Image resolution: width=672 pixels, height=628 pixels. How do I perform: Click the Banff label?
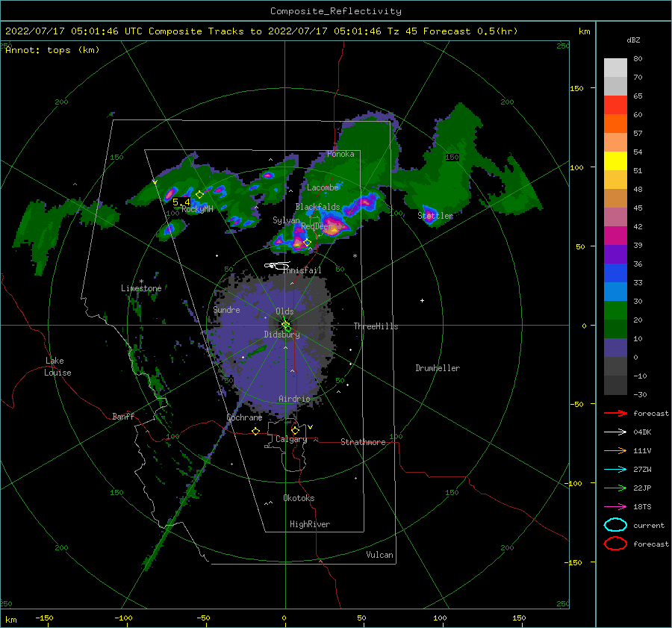pyautogui.click(x=123, y=416)
